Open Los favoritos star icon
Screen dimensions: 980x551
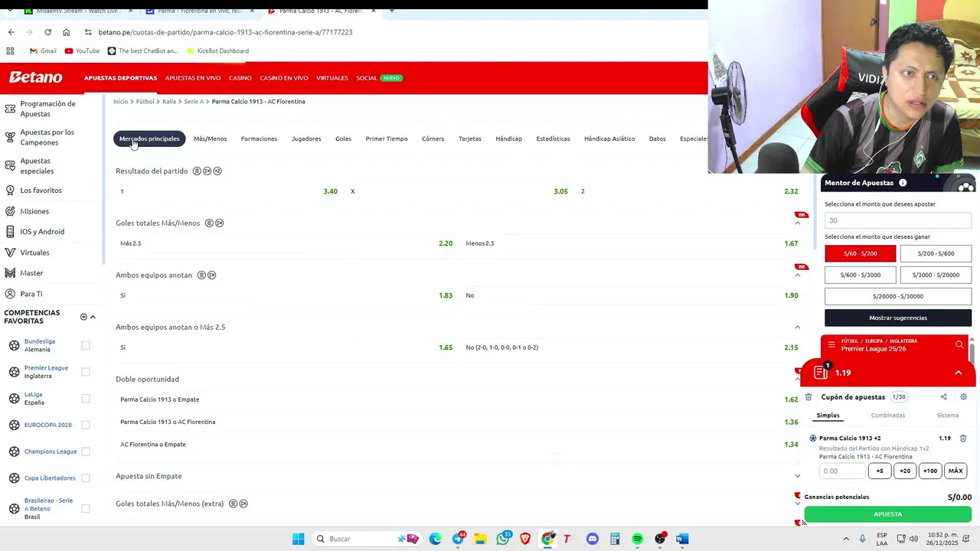pos(10,190)
